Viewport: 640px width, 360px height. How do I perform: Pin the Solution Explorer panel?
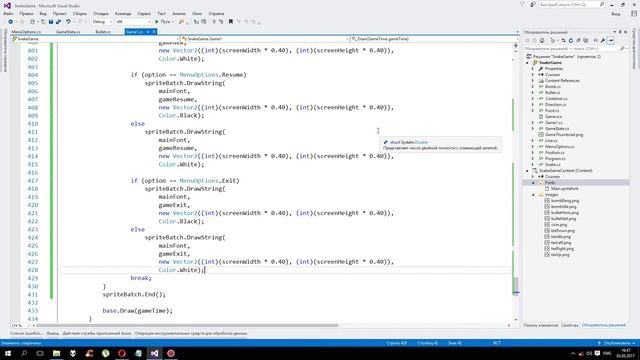(620, 32)
